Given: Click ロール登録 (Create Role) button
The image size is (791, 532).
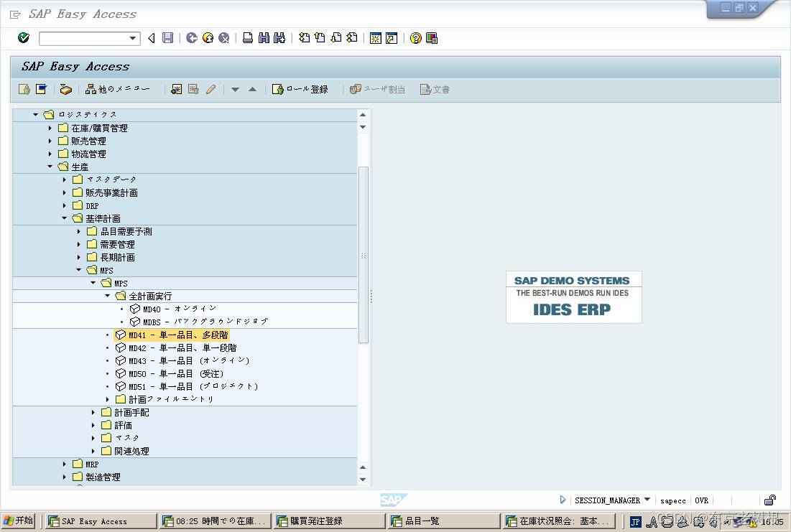Looking at the screenshot, I should coord(300,89).
